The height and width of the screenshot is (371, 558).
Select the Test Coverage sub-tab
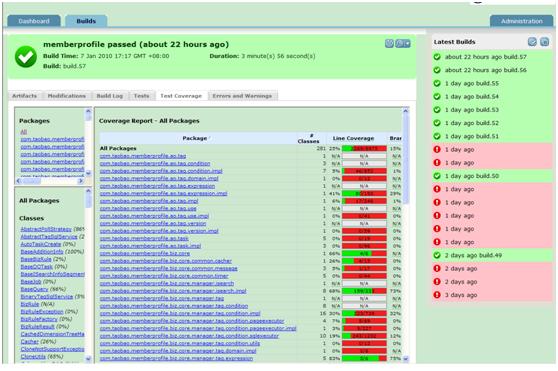point(181,96)
